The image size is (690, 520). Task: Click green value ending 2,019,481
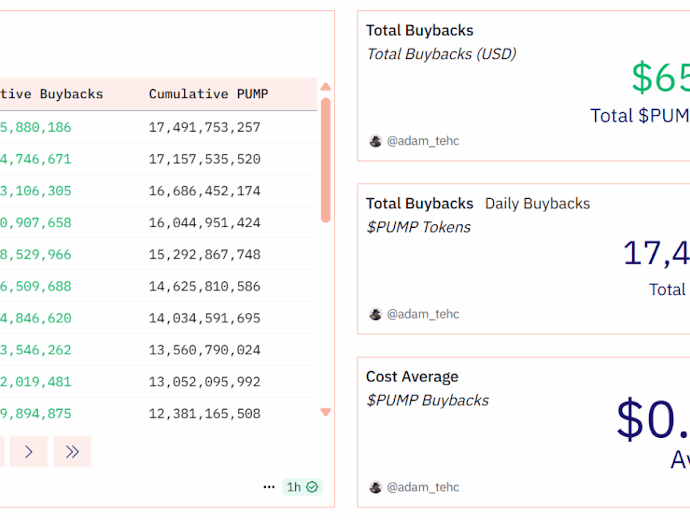36,382
